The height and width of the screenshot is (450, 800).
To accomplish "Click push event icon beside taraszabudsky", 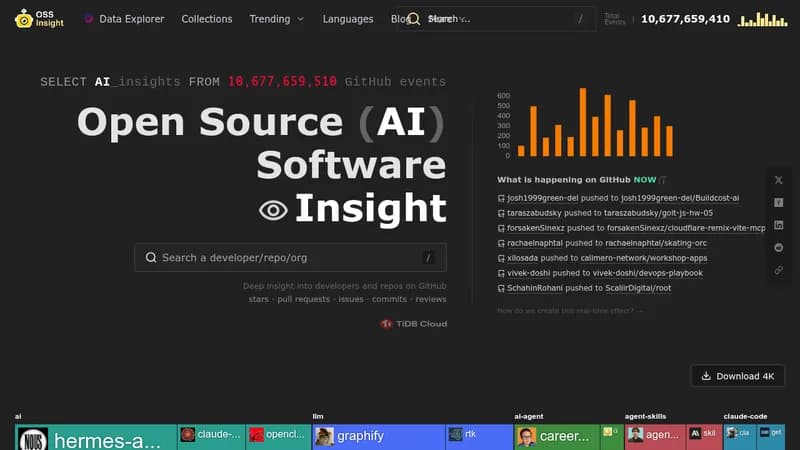I will 501,213.
